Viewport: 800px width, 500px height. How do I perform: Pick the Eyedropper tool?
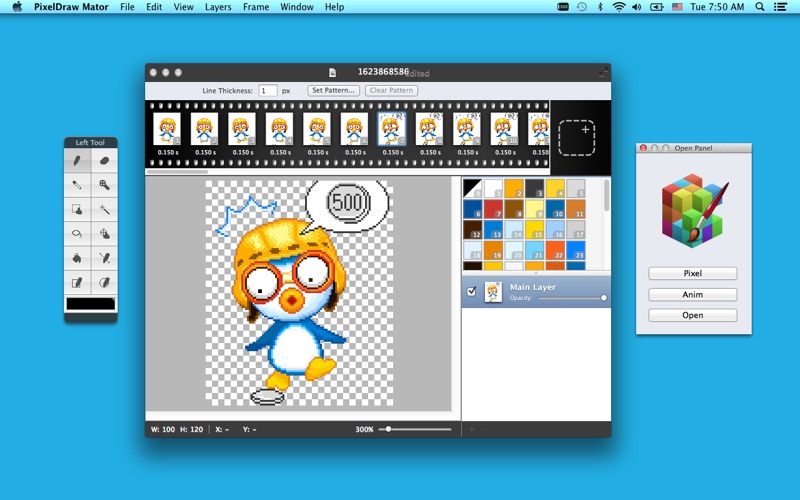[x=78, y=185]
